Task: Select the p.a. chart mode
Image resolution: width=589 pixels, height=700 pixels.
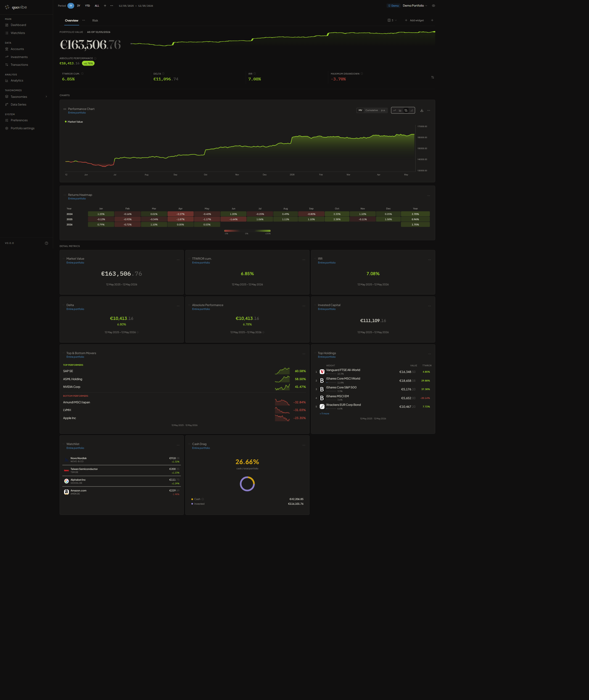Action: click(383, 110)
